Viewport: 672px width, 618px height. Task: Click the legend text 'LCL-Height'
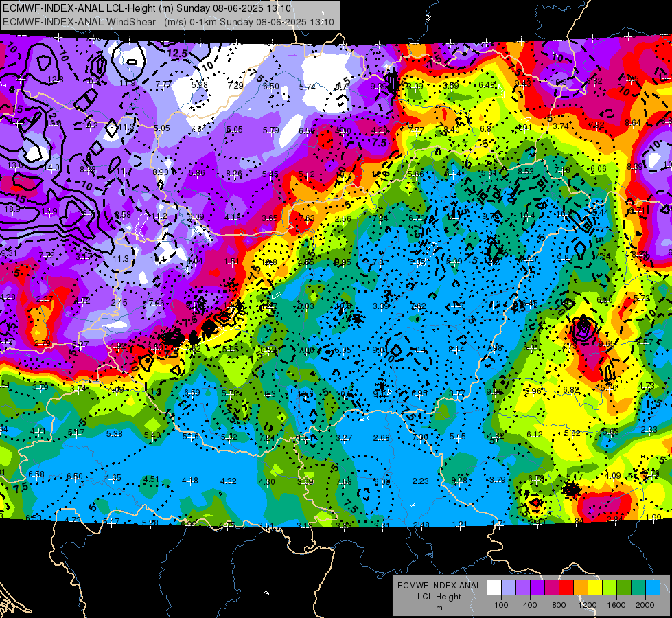439,597
